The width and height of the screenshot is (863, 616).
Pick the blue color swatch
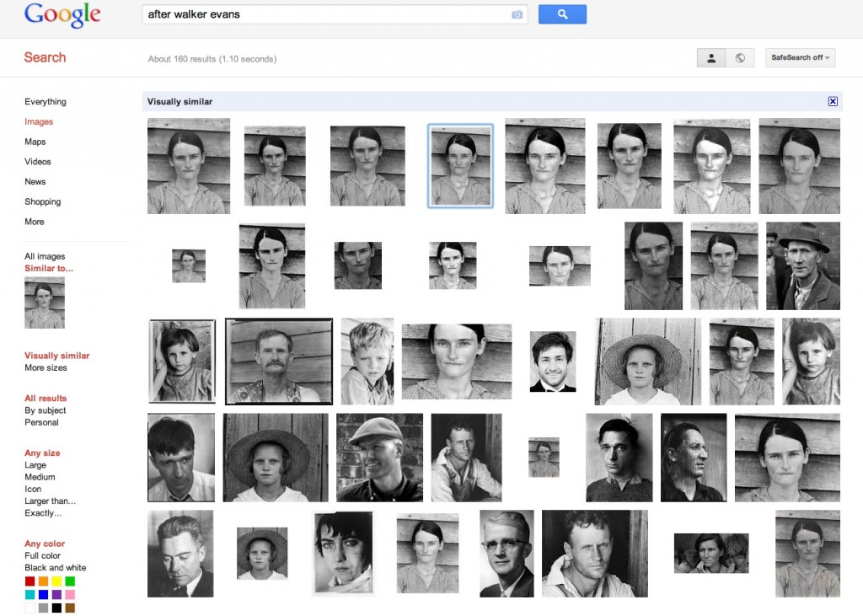[x=43, y=595]
